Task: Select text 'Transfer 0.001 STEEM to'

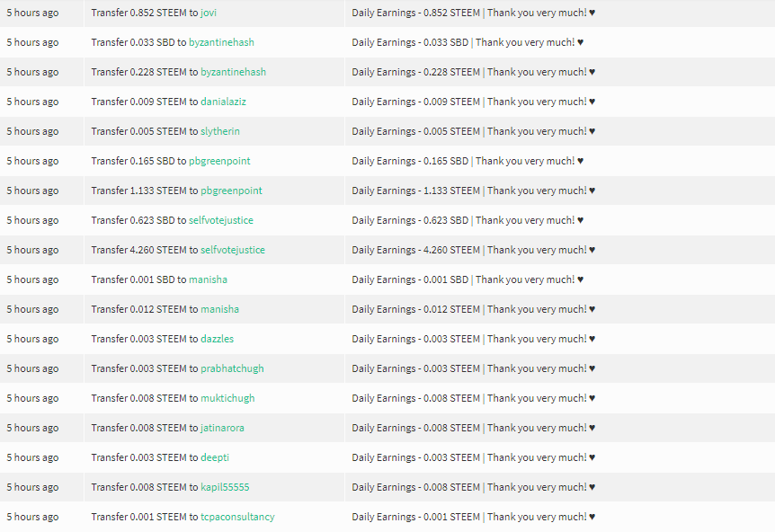Action: (x=145, y=517)
